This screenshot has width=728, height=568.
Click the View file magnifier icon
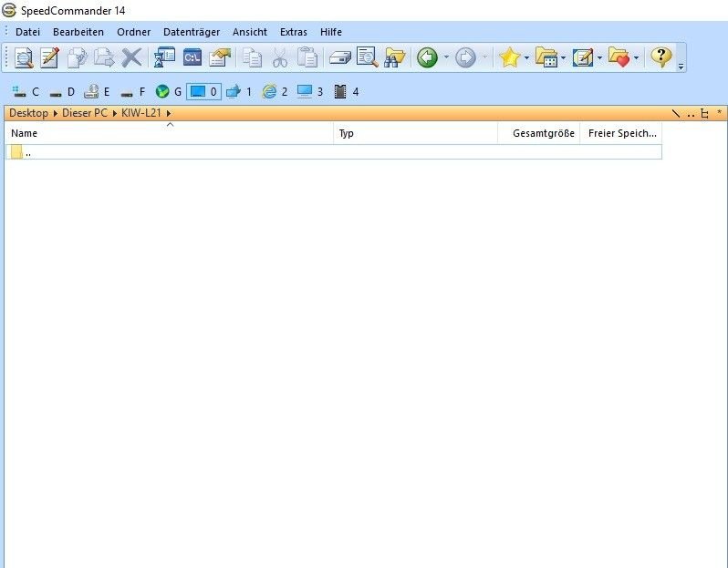[x=23, y=58]
